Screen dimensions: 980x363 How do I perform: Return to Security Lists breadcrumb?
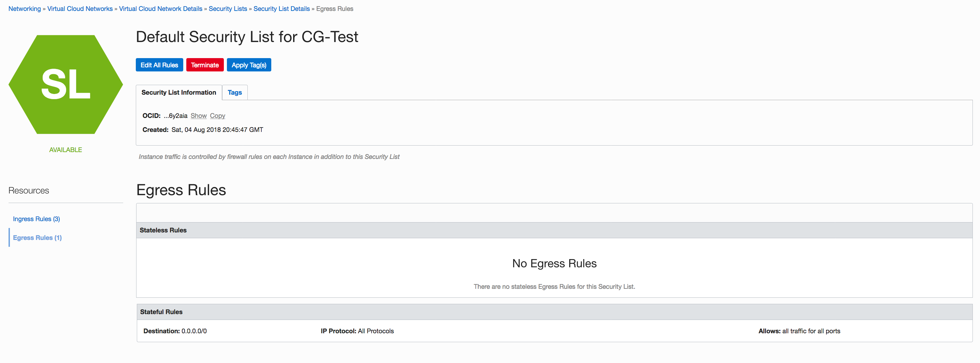click(x=228, y=9)
